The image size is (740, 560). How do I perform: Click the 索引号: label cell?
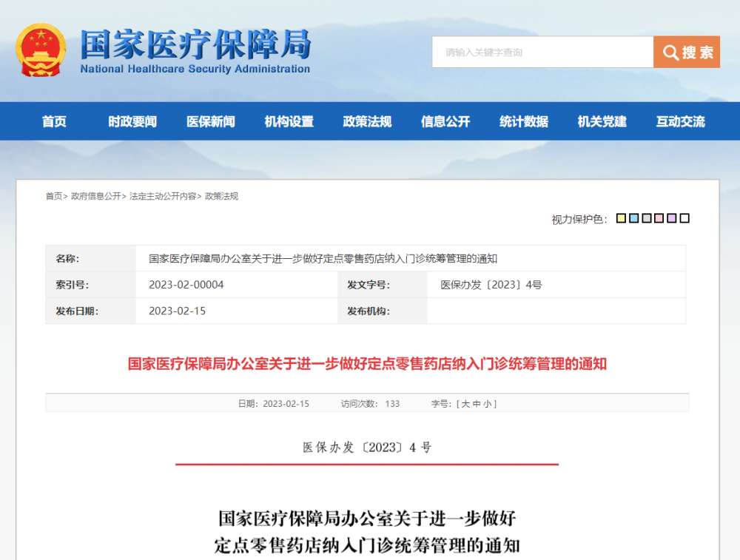point(90,285)
